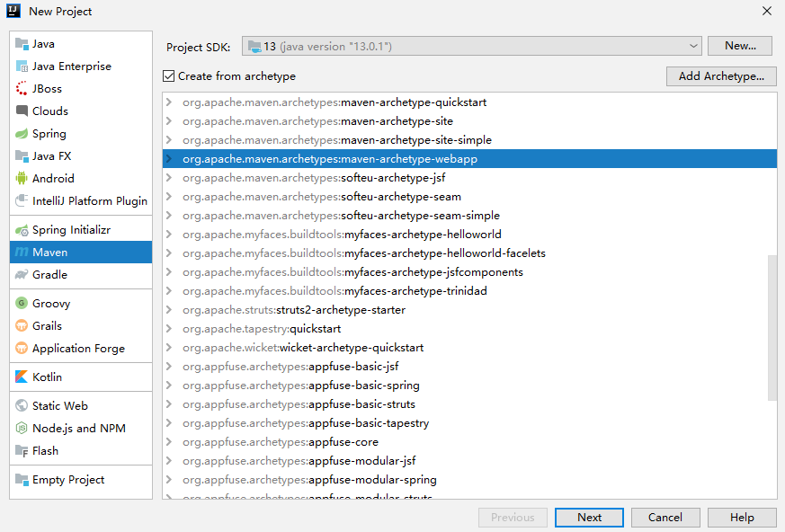The image size is (785, 532).
Task: Click the Gradle elephant icon
Action: (x=22, y=275)
